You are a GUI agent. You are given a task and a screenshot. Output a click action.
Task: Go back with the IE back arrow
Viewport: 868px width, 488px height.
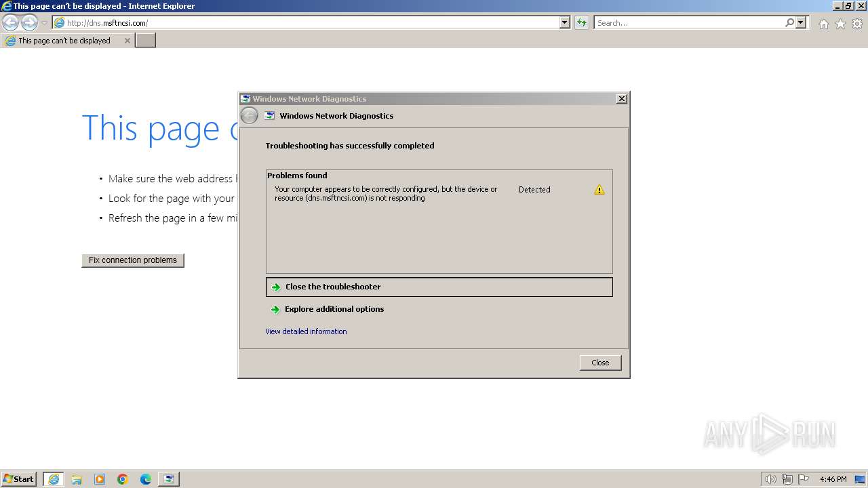(10, 22)
